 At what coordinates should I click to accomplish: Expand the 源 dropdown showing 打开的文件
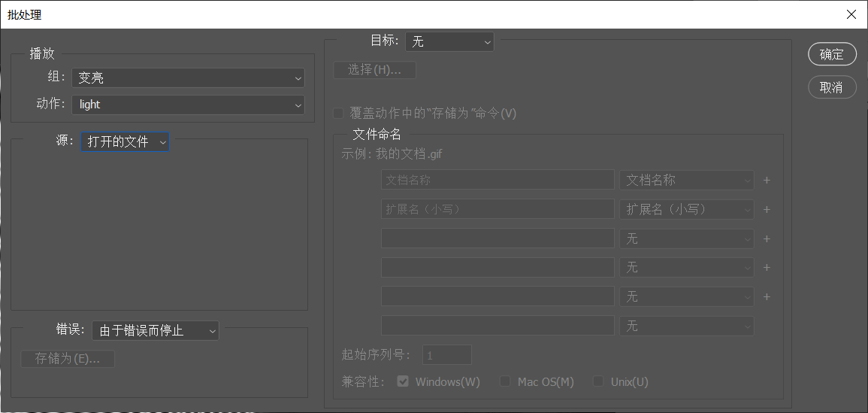pos(125,141)
